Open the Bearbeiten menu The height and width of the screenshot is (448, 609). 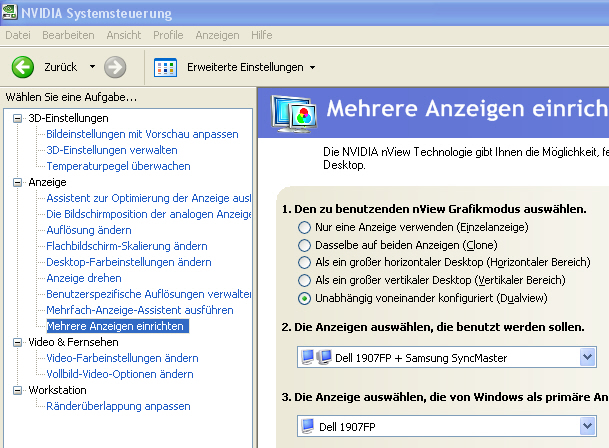coord(68,35)
